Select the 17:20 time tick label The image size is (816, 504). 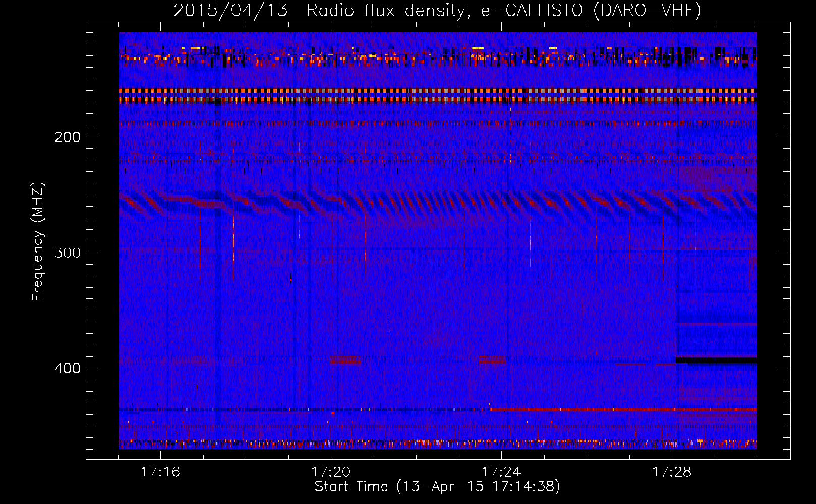click(x=331, y=472)
